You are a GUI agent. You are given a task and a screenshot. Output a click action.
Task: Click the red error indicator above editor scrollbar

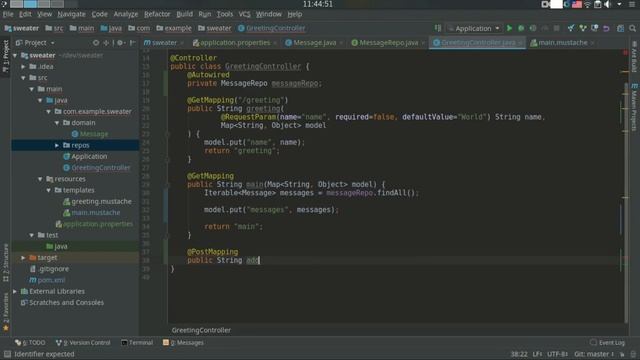tap(625, 53)
